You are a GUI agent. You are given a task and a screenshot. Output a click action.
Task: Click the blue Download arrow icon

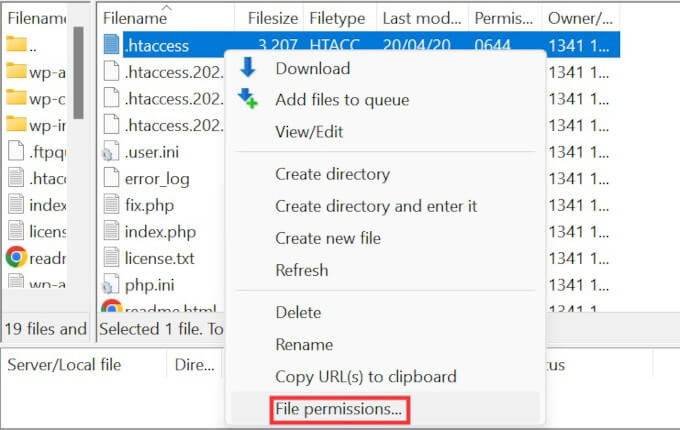pyautogui.click(x=248, y=69)
